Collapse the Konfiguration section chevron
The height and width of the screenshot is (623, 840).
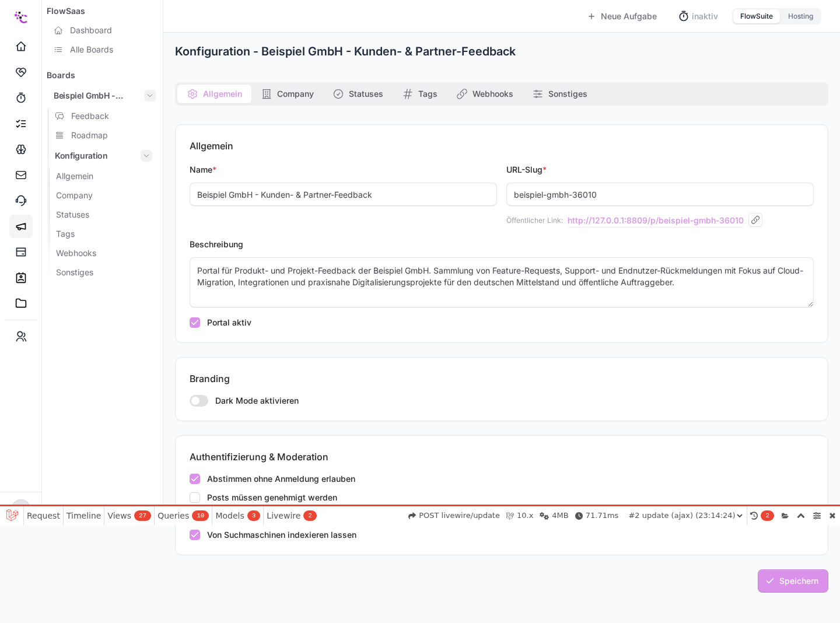pos(146,156)
